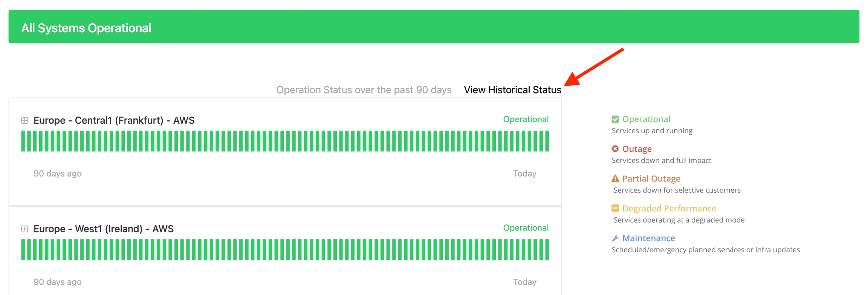Click the Ireland uptime bar chart
The image size is (868, 295).
tap(285, 250)
